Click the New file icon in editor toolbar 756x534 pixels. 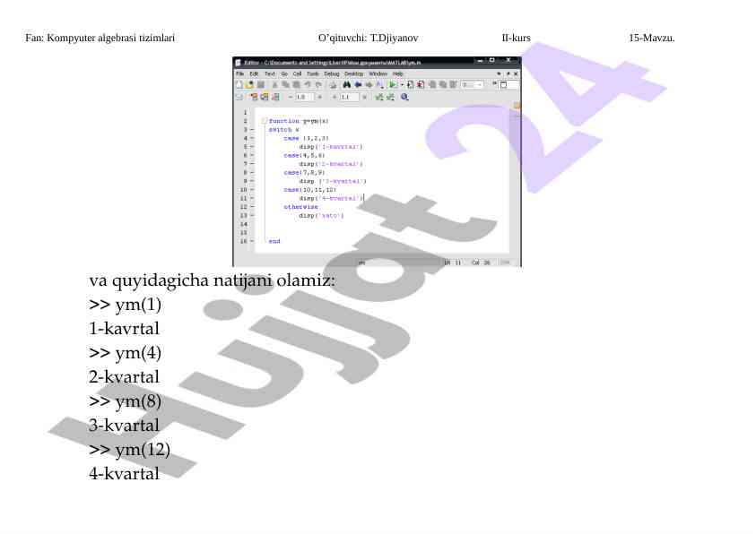(x=239, y=84)
